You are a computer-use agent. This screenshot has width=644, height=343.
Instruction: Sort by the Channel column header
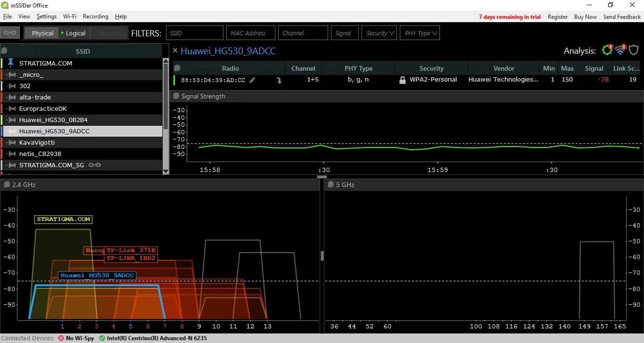[303, 68]
